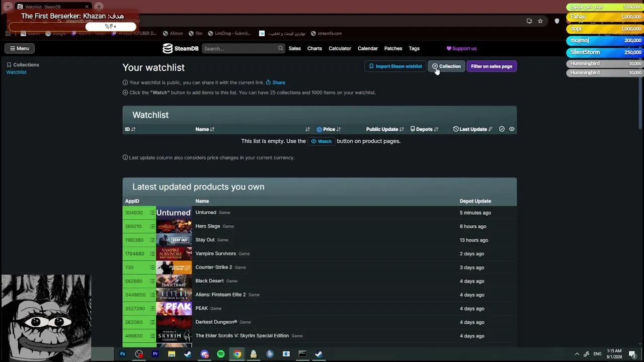Switch to Chrome in the taskbar
The height and width of the screenshot is (362, 644).
[x=237, y=354]
